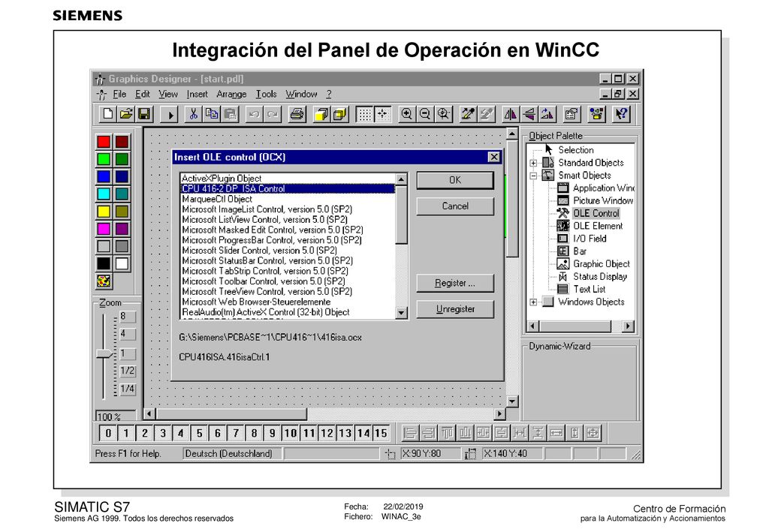Viewport: 769px width, 532px height.
Task: Expand Windows Objects tree node
Action: 534,302
